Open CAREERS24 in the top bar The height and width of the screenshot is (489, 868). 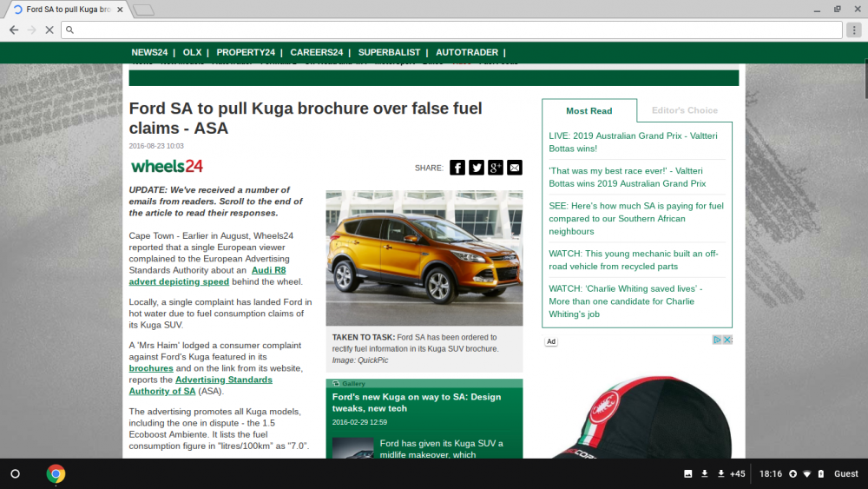tap(317, 53)
